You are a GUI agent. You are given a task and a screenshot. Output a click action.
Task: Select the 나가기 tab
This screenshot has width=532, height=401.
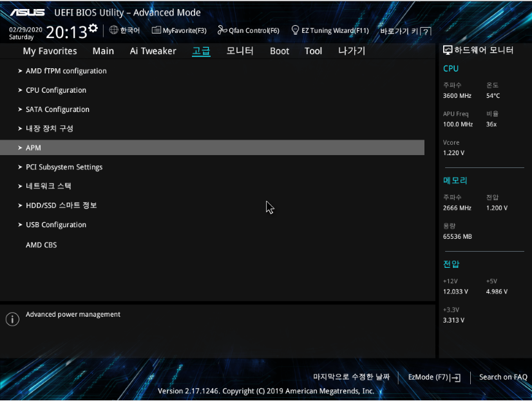point(352,51)
